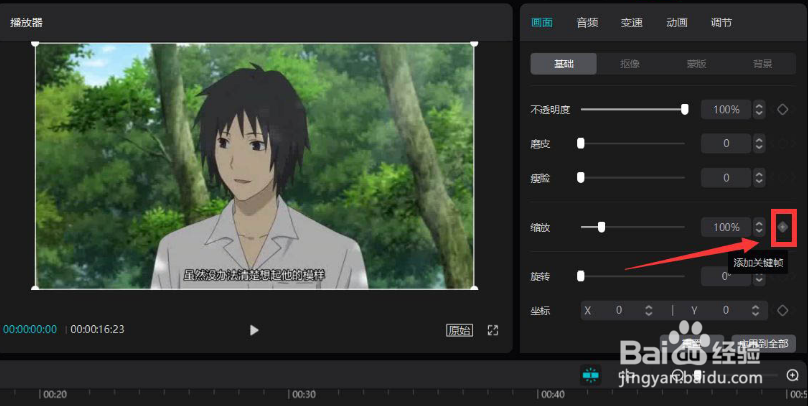Focus the X coordinate value field
This screenshot has height=406, width=808.
pyautogui.click(x=618, y=310)
